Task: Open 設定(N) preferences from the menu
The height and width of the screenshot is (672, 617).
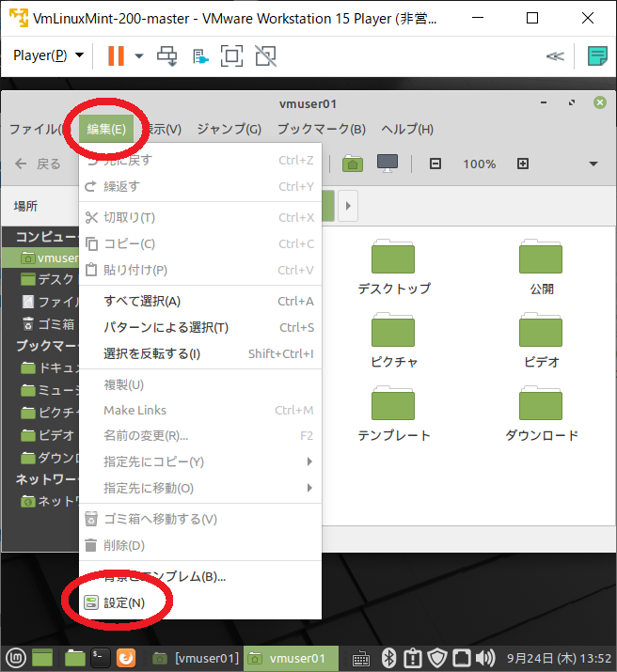Action: [200, 603]
